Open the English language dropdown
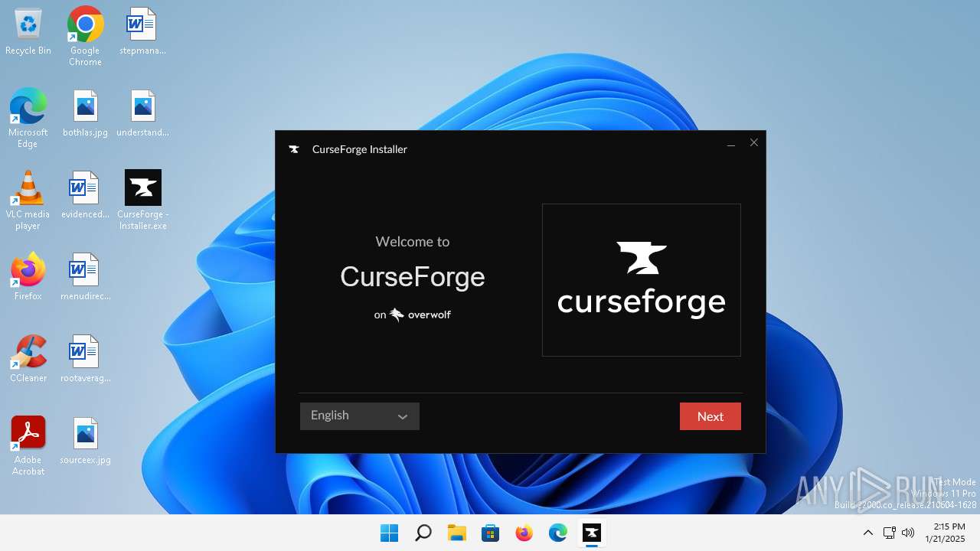 pos(359,416)
